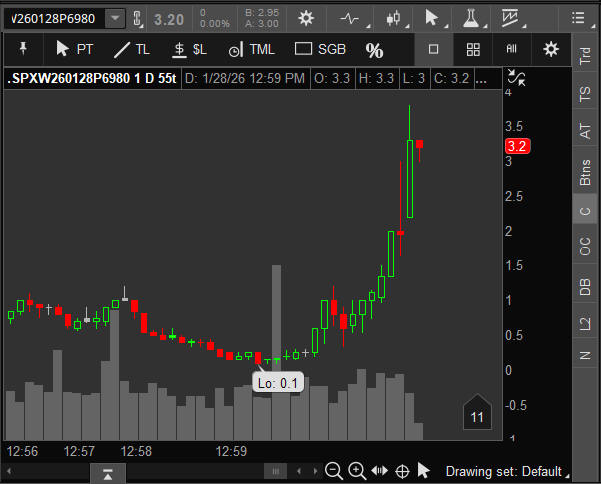Pick the $L price level tool
Image resolution: width=601 pixels, height=484 pixels.
189,49
